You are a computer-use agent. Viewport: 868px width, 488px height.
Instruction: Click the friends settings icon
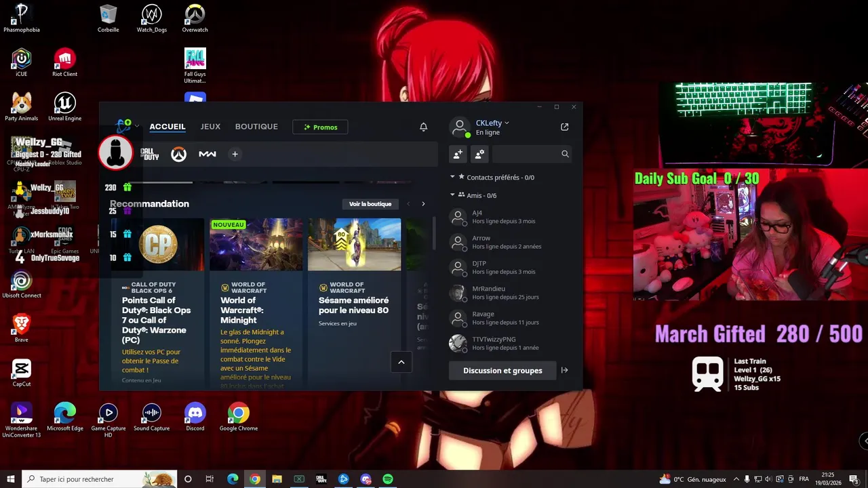coord(479,154)
